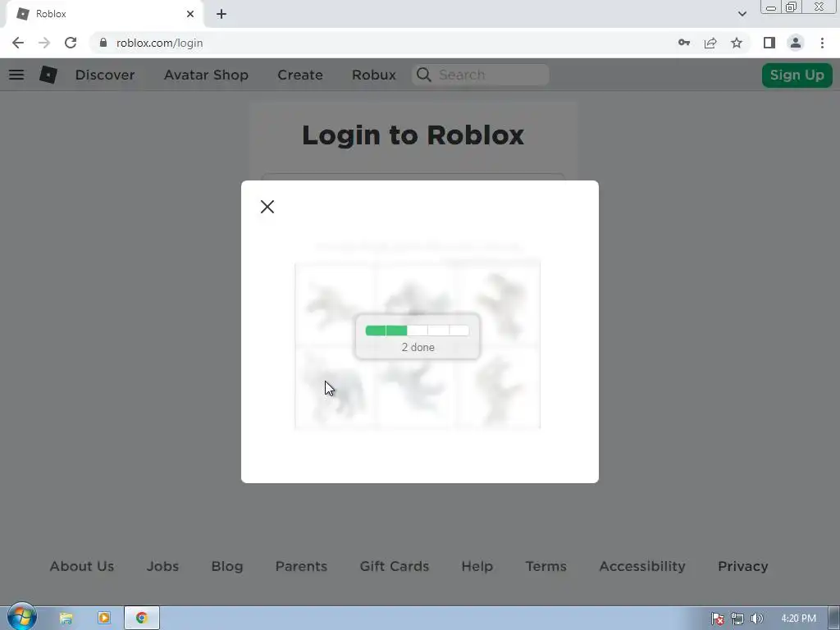Open the volume speaker tray icon
The height and width of the screenshot is (630, 840).
click(x=757, y=619)
